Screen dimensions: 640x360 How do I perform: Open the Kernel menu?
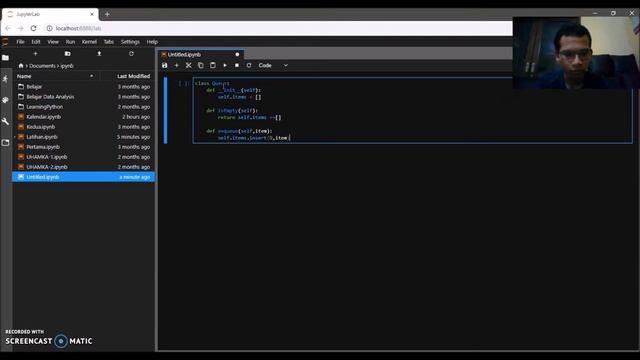click(x=89, y=42)
